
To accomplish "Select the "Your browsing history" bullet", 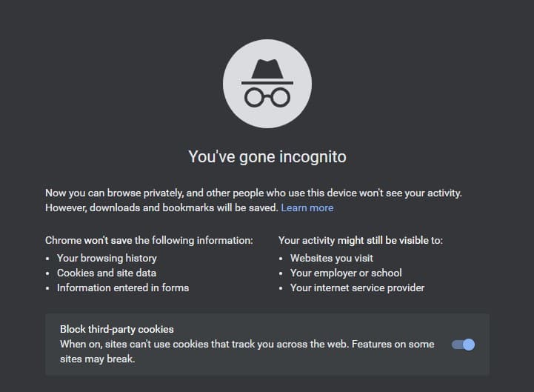I will [107, 258].
